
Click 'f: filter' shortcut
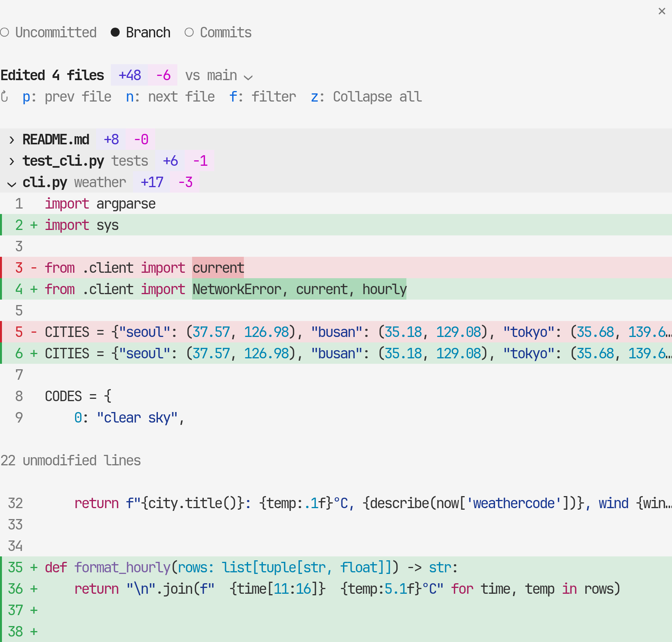(263, 96)
